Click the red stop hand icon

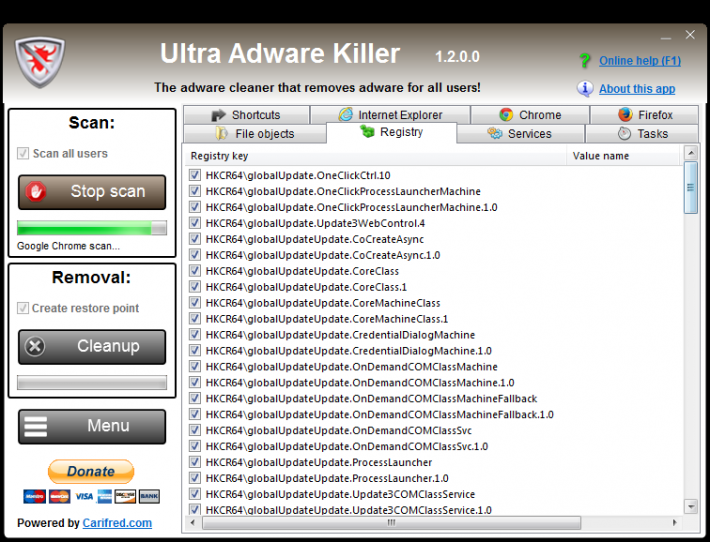click(x=36, y=192)
